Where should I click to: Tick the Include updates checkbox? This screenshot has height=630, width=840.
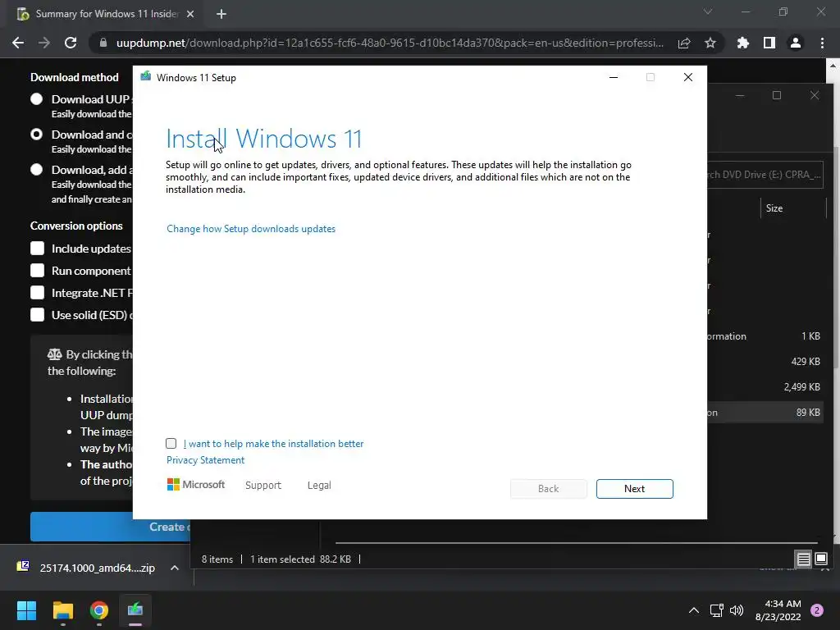(37, 249)
